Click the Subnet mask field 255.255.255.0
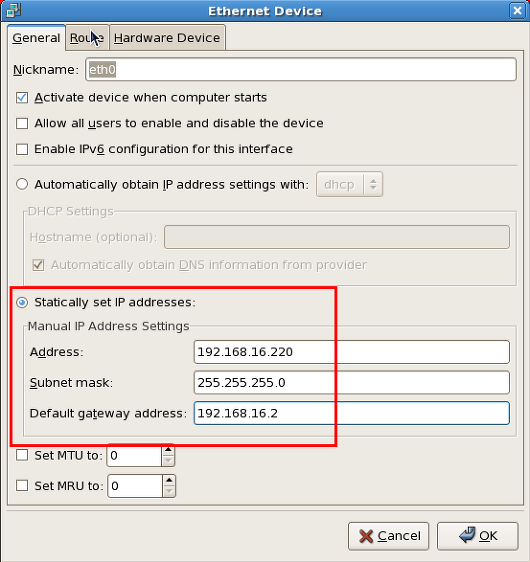The height and width of the screenshot is (562, 530). click(352, 382)
